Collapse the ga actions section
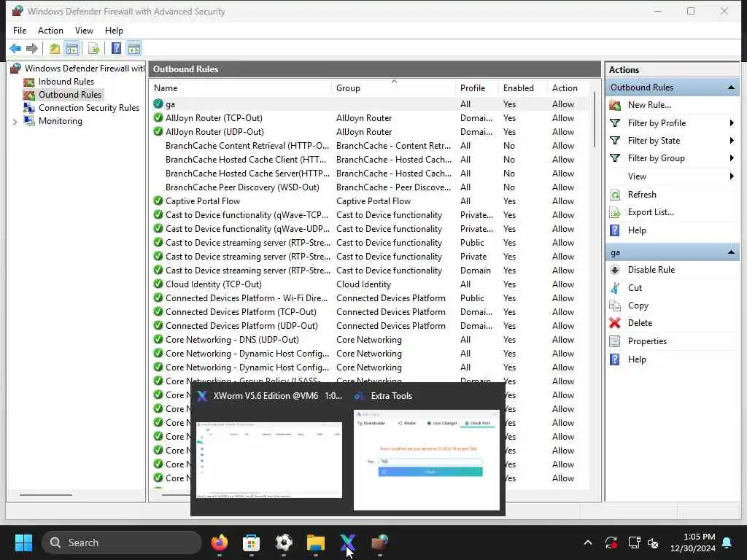This screenshot has height=560, width=747. point(731,252)
